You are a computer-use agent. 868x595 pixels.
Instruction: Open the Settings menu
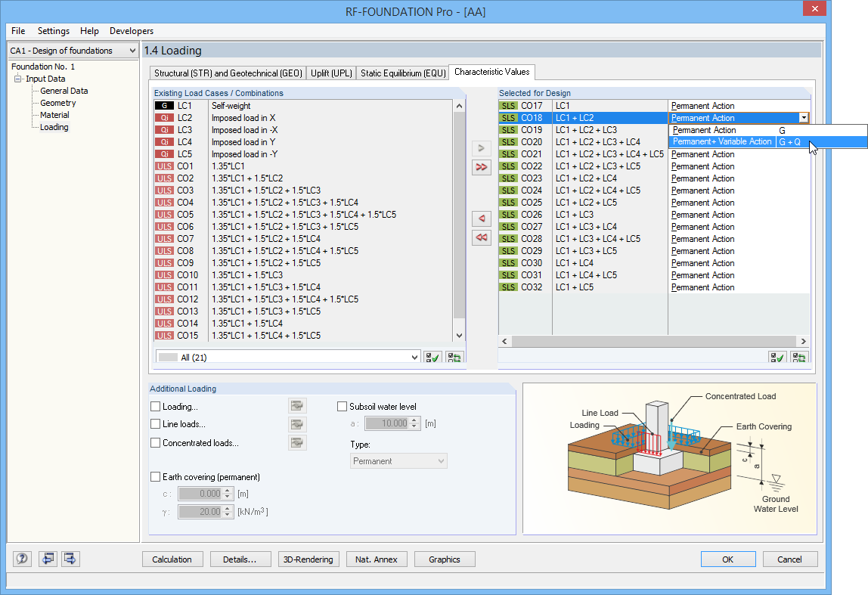(54, 31)
